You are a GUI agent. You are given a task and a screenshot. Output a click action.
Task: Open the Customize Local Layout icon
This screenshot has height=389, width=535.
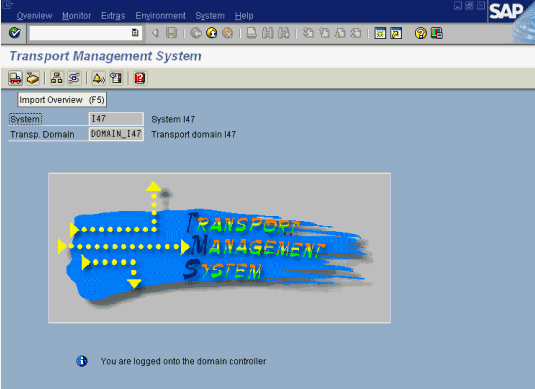point(437,33)
